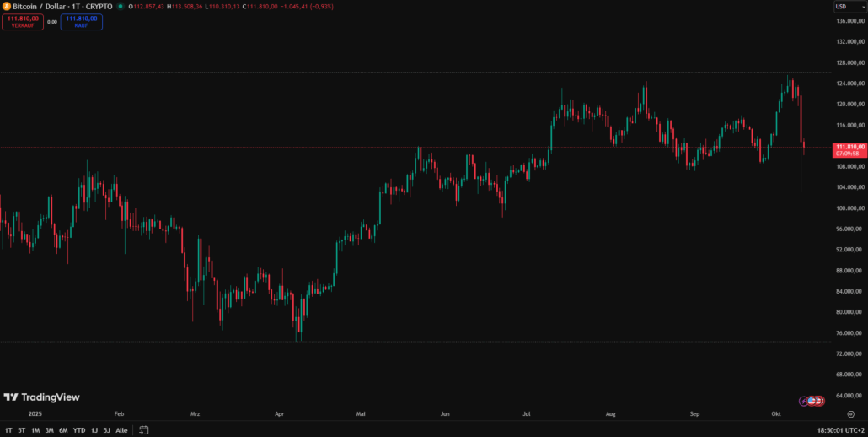This screenshot has height=437, width=868.
Task: Click the red current price label 111.810,00
Action: click(847, 147)
